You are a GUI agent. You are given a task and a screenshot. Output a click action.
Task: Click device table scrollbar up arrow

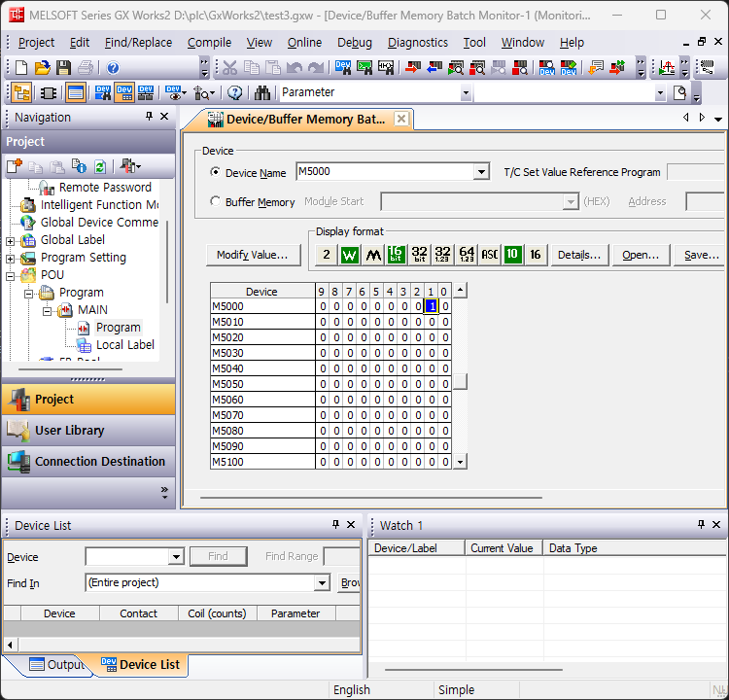tap(460, 290)
